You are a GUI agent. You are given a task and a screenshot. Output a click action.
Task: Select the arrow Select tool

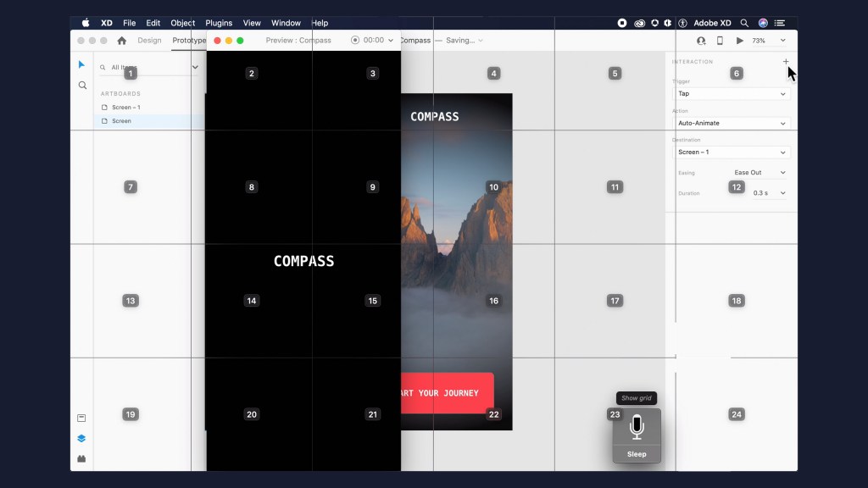coord(82,64)
